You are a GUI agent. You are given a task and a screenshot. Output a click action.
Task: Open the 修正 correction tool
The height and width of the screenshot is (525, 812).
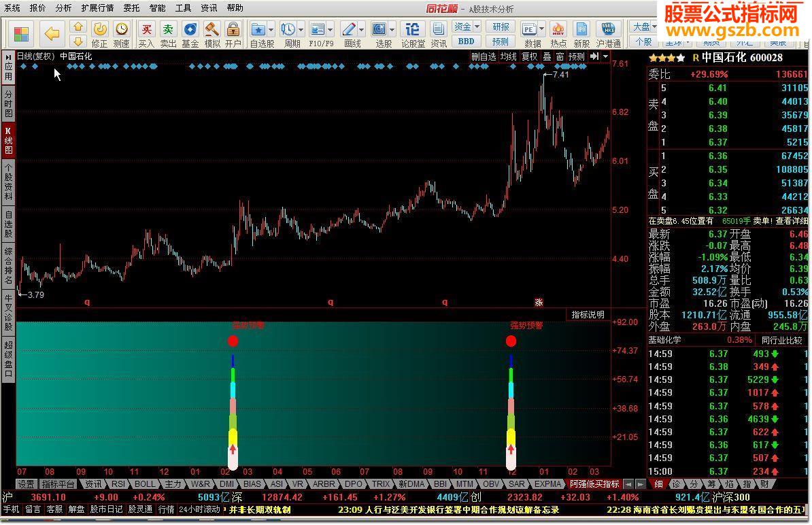tap(99, 34)
